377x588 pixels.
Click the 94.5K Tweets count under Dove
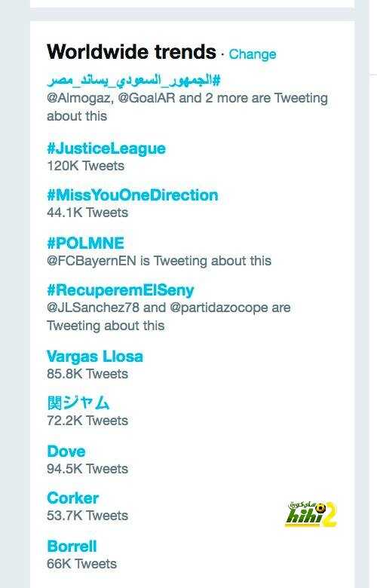[87, 469]
